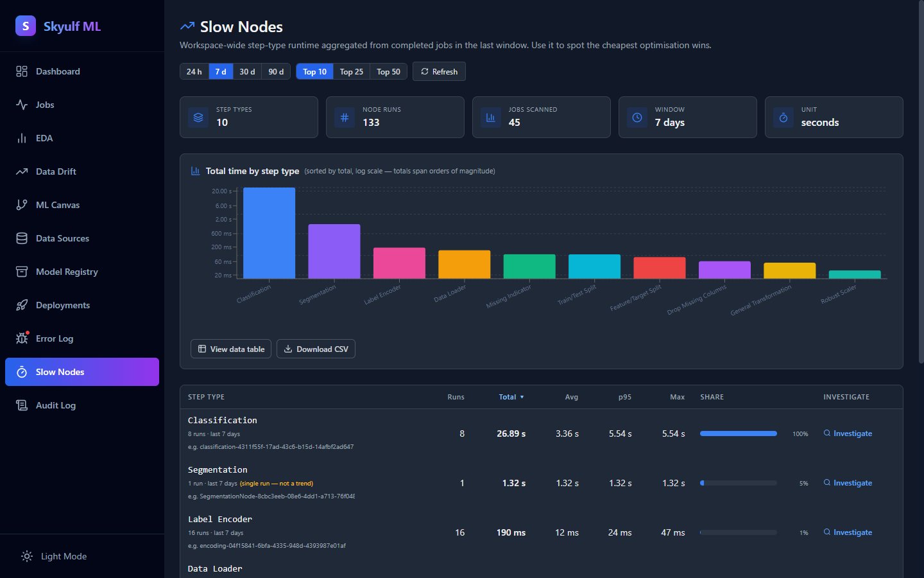Set time window to 24 h

194,71
